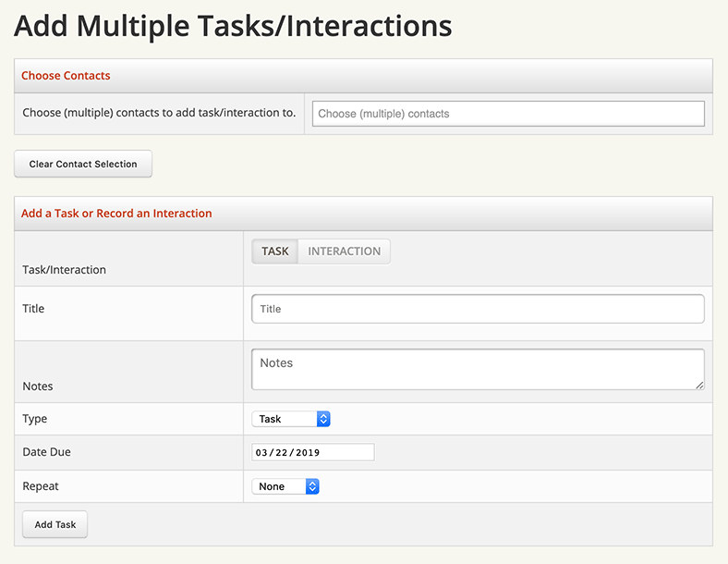This screenshot has width=728, height=564.
Task: Open the Type dropdown showing Task
Action: [x=291, y=419]
